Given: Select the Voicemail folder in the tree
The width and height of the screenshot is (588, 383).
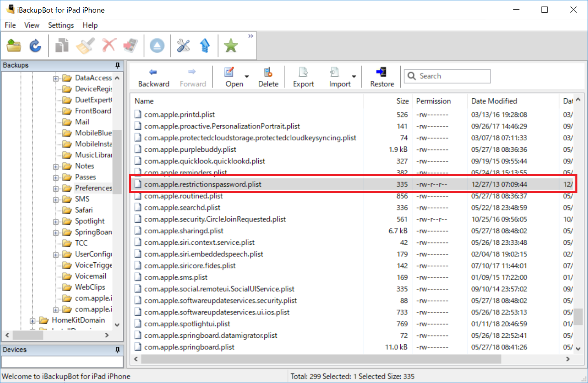Looking at the screenshot, I should point(91,276).
